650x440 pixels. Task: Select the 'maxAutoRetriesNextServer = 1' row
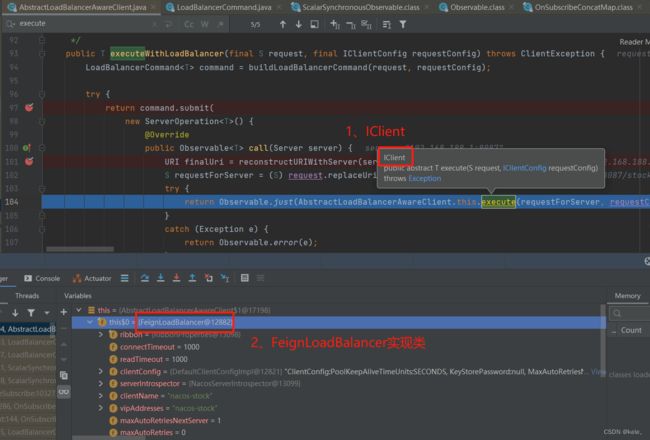(338, 421)
